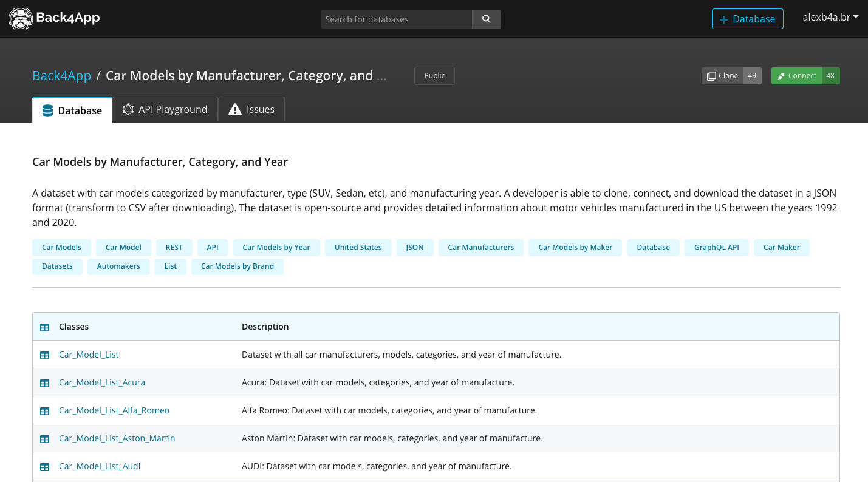
Task: Open the Car_Model_List_Alfa_Romeo class
Action: pyautogui.click(x=114, y=410)
